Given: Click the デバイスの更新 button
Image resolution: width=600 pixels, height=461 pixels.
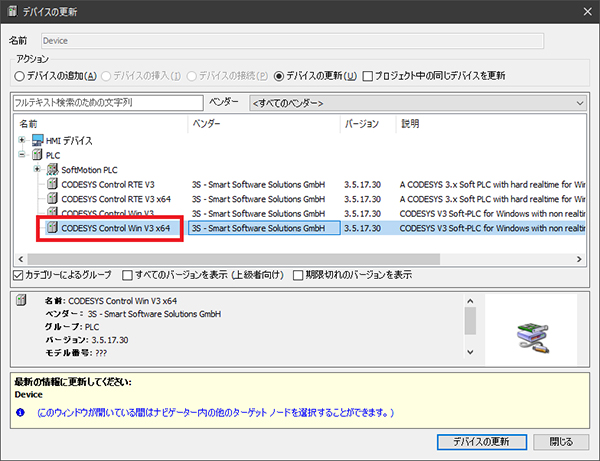Looking at the screenshot, I should 482,442.
